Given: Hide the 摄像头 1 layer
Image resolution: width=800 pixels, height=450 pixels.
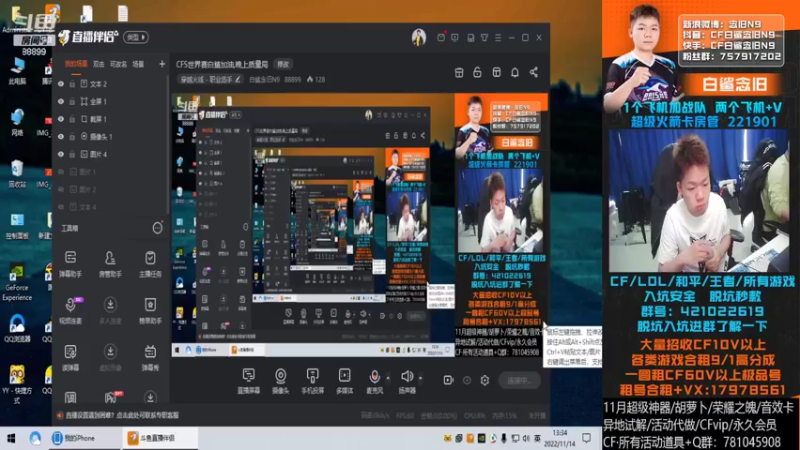Looking at the screenshot, I should click(x=61, y=137).
